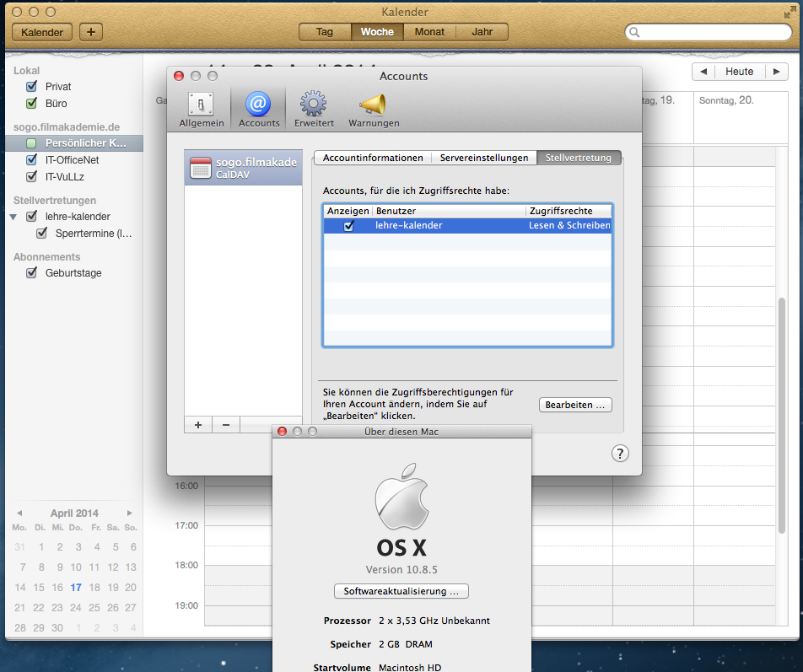803x672 pixels.
Task: Click the calendar search field
Action: tap(709, 32)
